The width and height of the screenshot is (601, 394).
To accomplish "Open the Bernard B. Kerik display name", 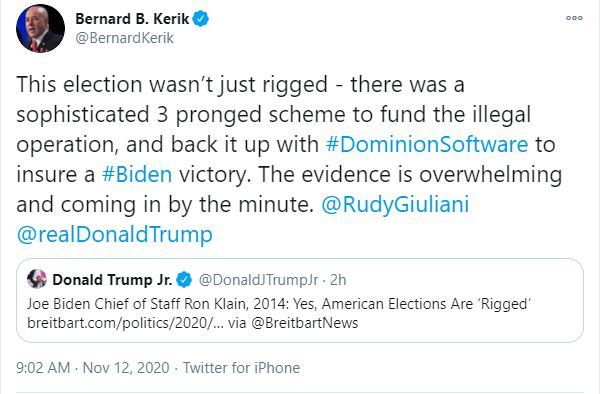I will click(x=132, y=18).
